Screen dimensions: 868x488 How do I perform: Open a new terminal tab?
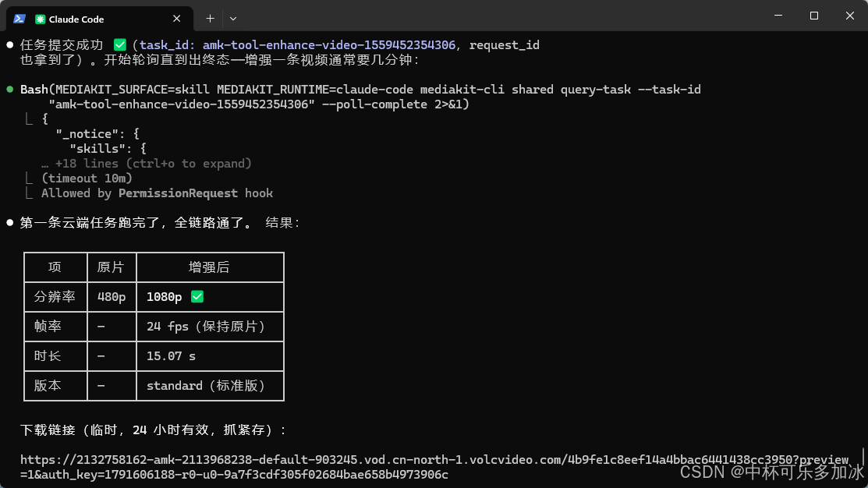(x=210, y=19)
